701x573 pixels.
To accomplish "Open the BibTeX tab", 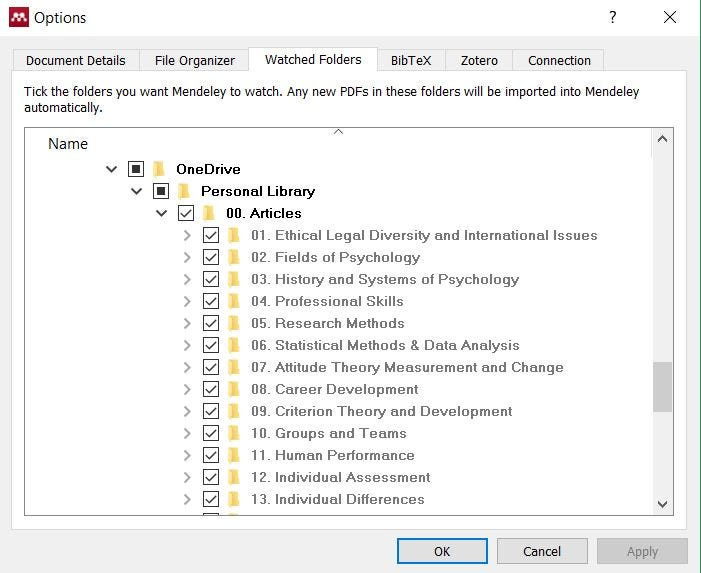I will coord(411,60).
